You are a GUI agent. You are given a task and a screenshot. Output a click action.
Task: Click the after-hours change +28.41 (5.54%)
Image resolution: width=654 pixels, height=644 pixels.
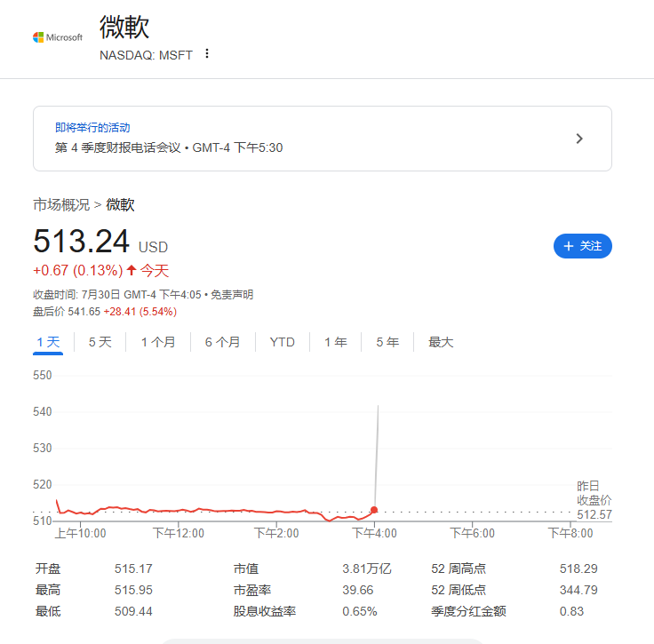[140, 312]
